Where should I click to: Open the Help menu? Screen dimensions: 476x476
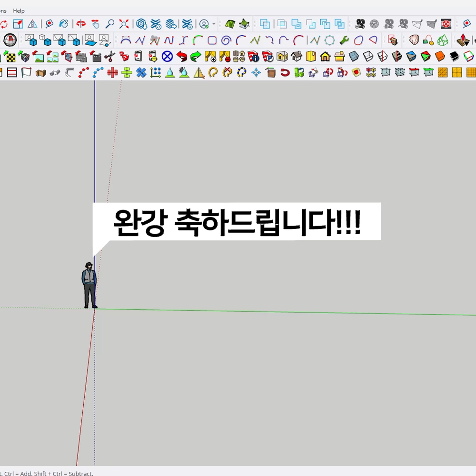tap(19, 10)
